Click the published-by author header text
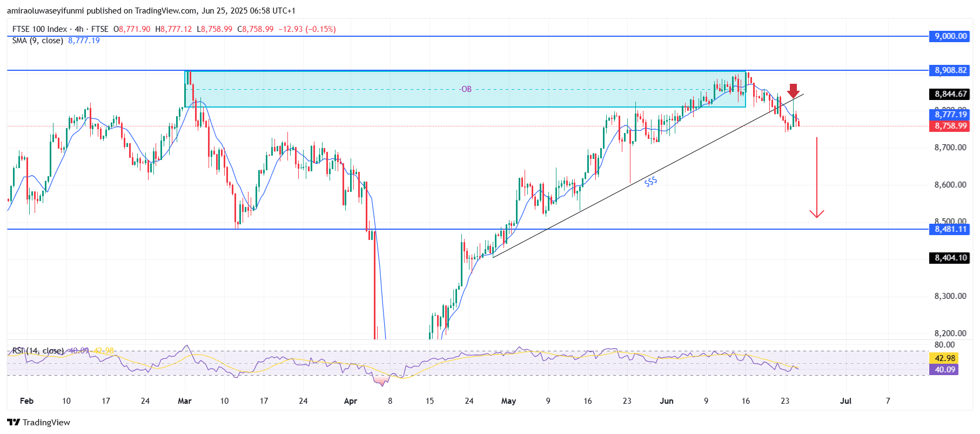This screenshot has width=980, height=434. (151, 11)
